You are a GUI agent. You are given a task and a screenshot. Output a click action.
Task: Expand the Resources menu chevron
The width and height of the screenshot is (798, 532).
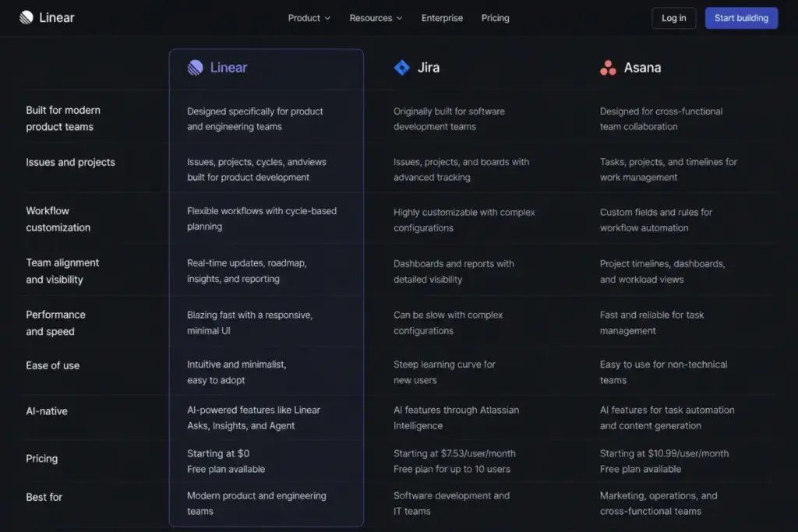[x=400, y=19]
